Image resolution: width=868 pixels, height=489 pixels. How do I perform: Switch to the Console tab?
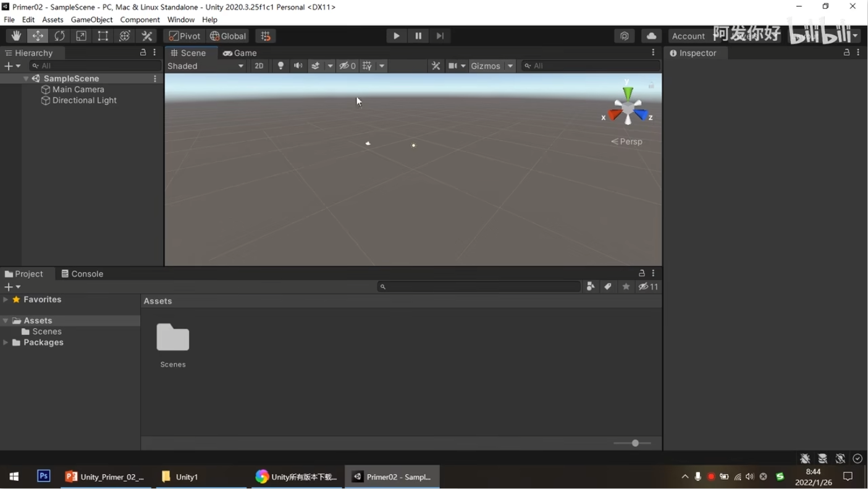82,274
